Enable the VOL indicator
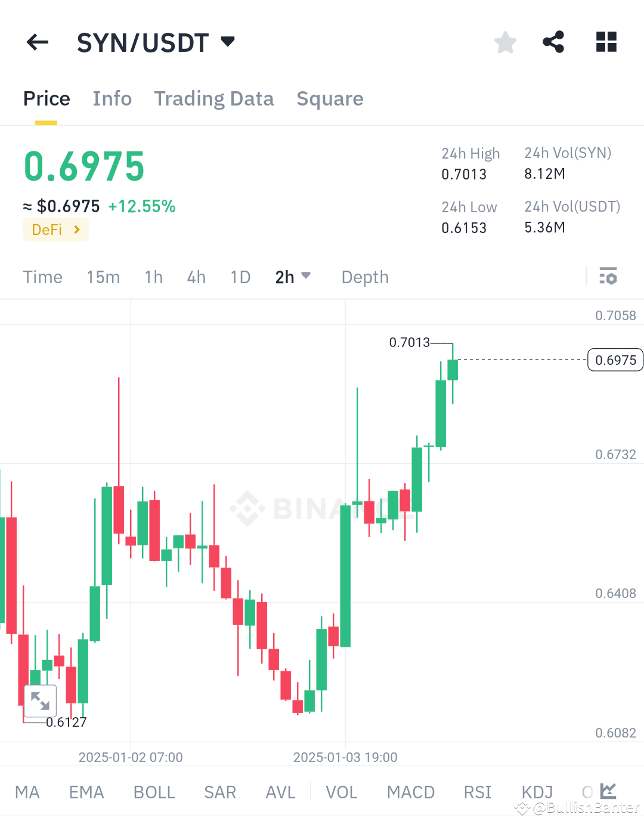The image size is (644, 821). pyautogui.click(x=341, y=791)
